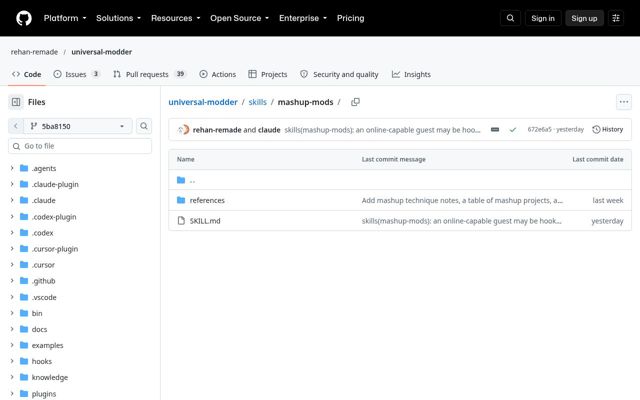
Task: Click the SKILL.md file icon
Action: 181,221
